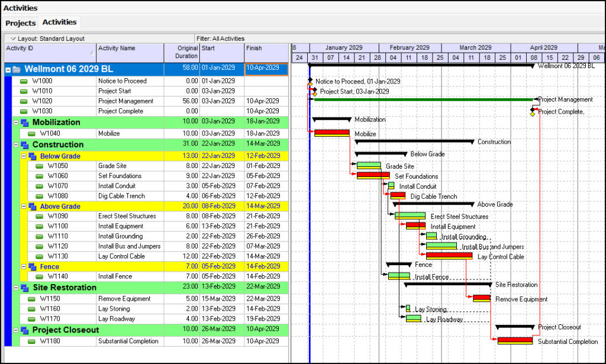Click the Construction WBS band icon
Image resolution: width=606 pixels, height=364 pixels.
click(x=25, y=145)
